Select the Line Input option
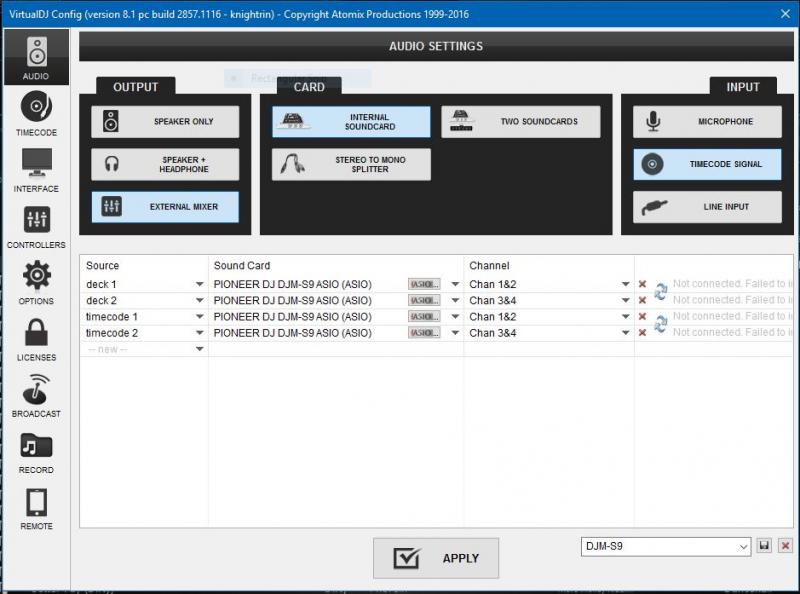Image resolution: width=800 pixels, height=594 pixels. [x=707, y=207]
